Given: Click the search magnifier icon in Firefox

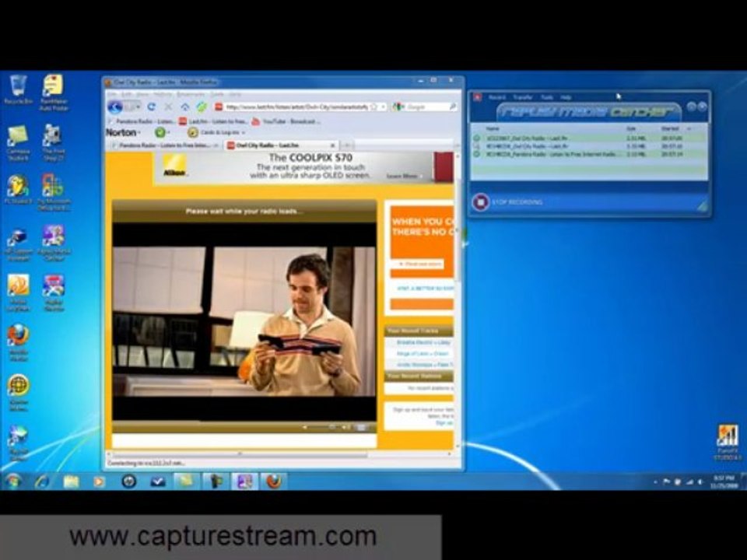Looking at the screenshot, I should [x=452, y=107].
